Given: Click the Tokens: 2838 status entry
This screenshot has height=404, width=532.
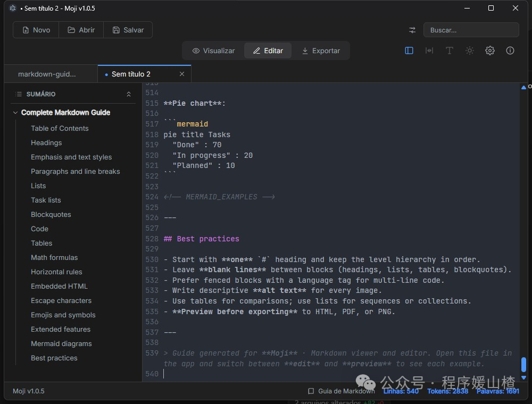Looking at the screenshot, I should 447,391.
